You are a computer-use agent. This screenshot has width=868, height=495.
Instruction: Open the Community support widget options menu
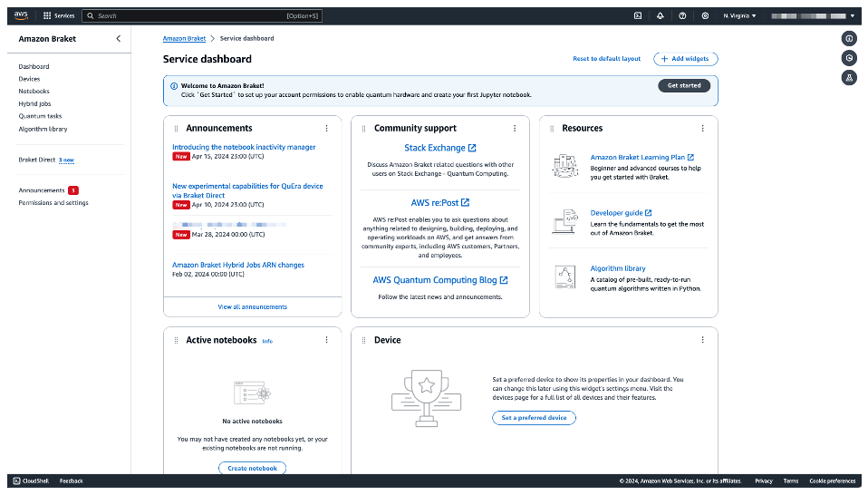click(x=515, y=128)
